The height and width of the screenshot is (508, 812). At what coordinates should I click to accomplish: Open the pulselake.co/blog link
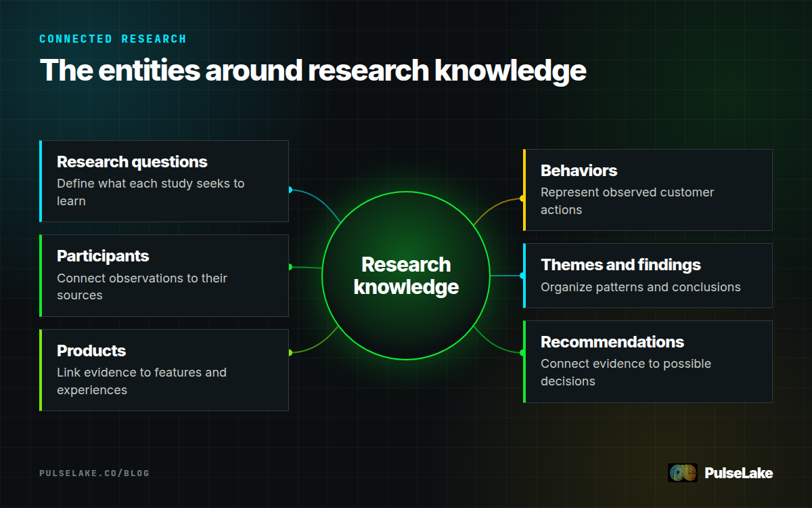pos(94,473)
